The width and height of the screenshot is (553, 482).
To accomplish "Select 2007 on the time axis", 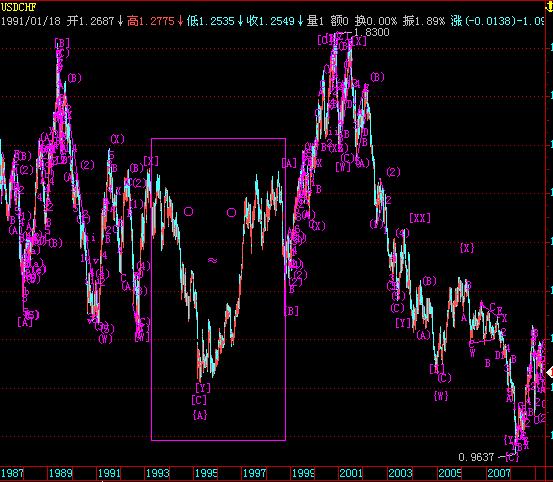I will (x=499, y=473).
